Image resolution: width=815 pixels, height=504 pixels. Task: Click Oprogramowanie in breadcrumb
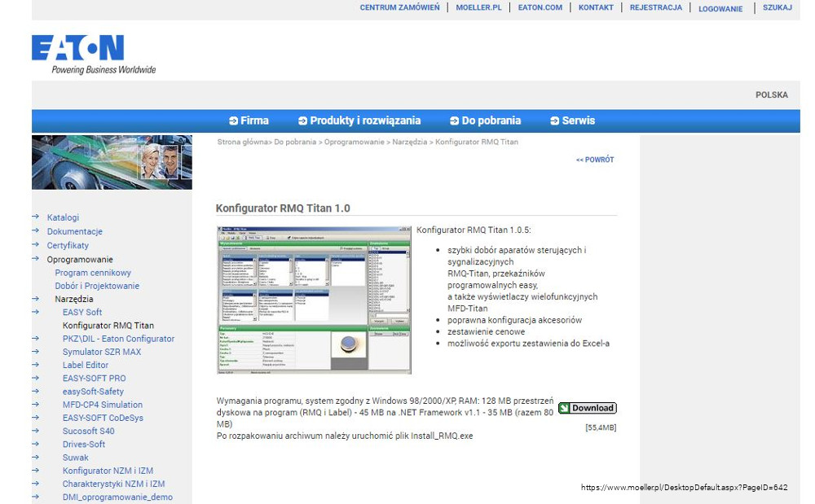tap(354, 142)
